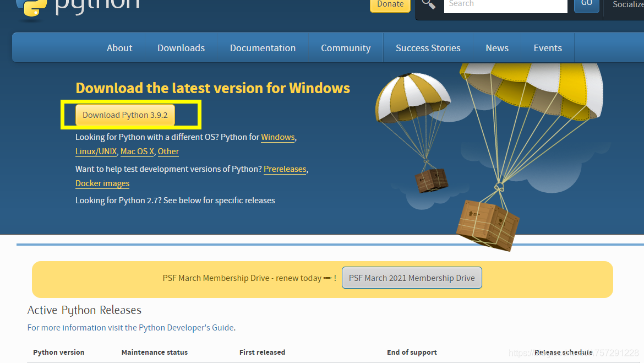
Task: Click the Python logo icon
Action: (31, 8)
